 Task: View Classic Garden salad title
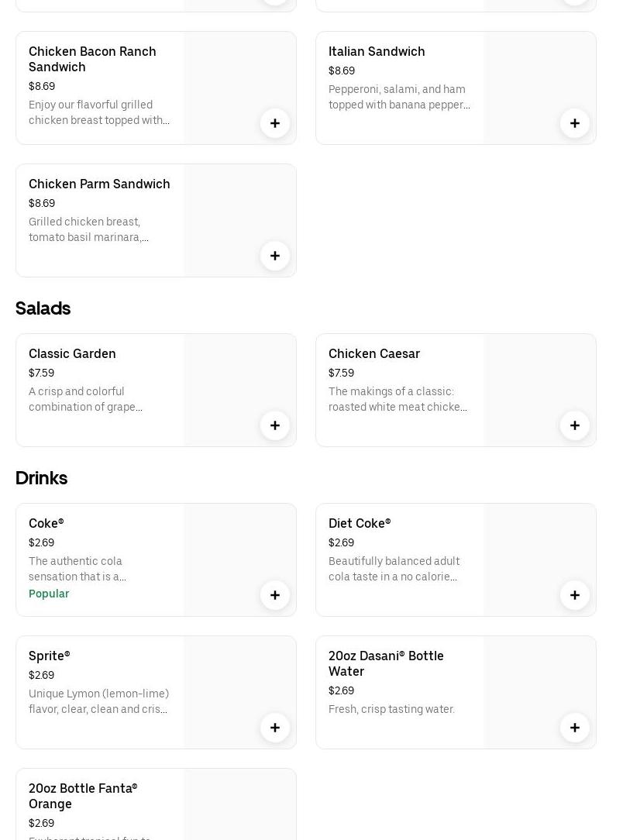(x=72, y=353)
